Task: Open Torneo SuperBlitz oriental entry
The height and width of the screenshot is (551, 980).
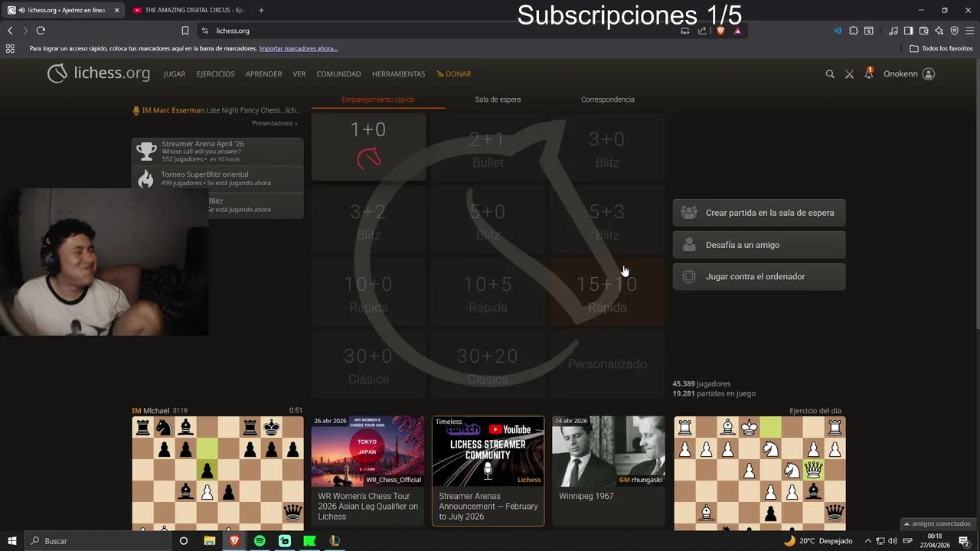Action: point(217,178)
